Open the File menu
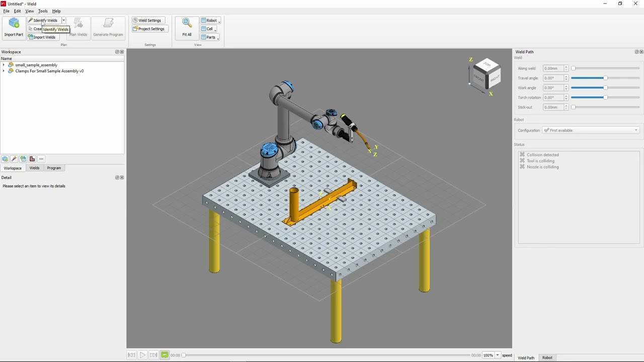 tap(7, 11)
